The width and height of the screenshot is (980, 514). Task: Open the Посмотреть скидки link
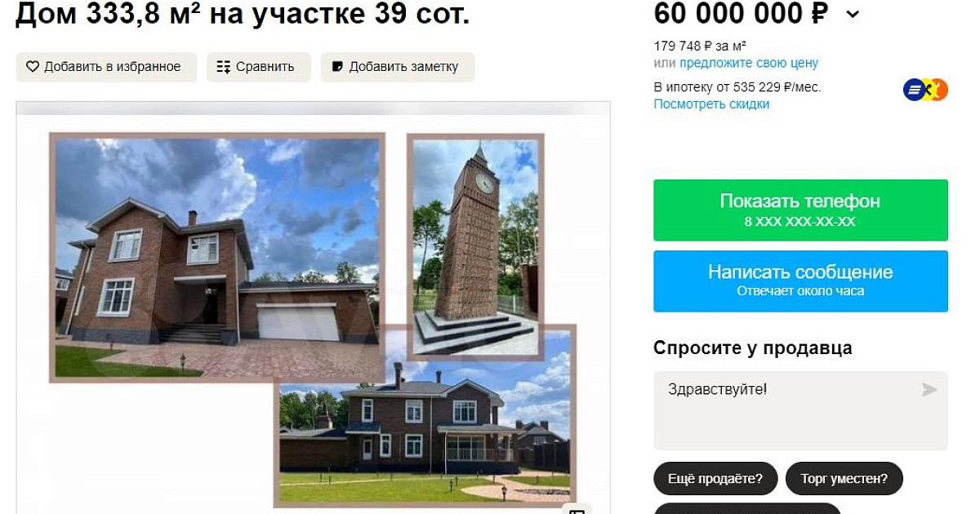pos(711,104)
